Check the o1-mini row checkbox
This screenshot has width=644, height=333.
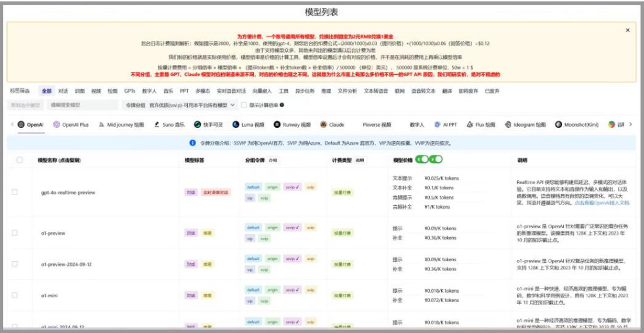pos(15,295)
